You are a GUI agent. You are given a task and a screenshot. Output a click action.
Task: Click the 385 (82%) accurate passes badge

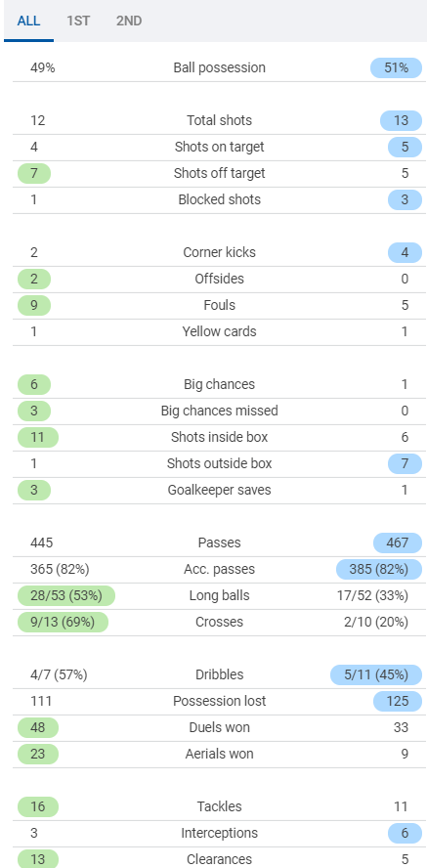(379, 569)
